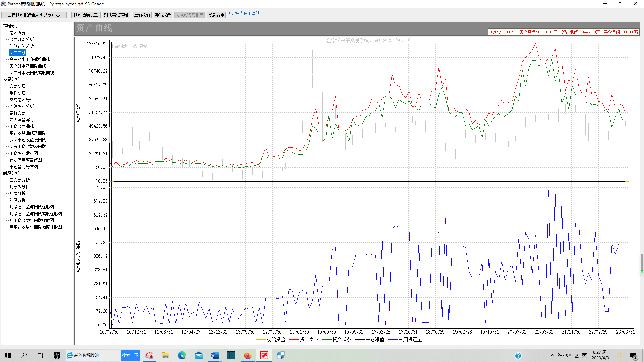The width and height of the screenshot is (644, 362).
Task: Click 资产高点 legend entry
Action: (304, 340)
